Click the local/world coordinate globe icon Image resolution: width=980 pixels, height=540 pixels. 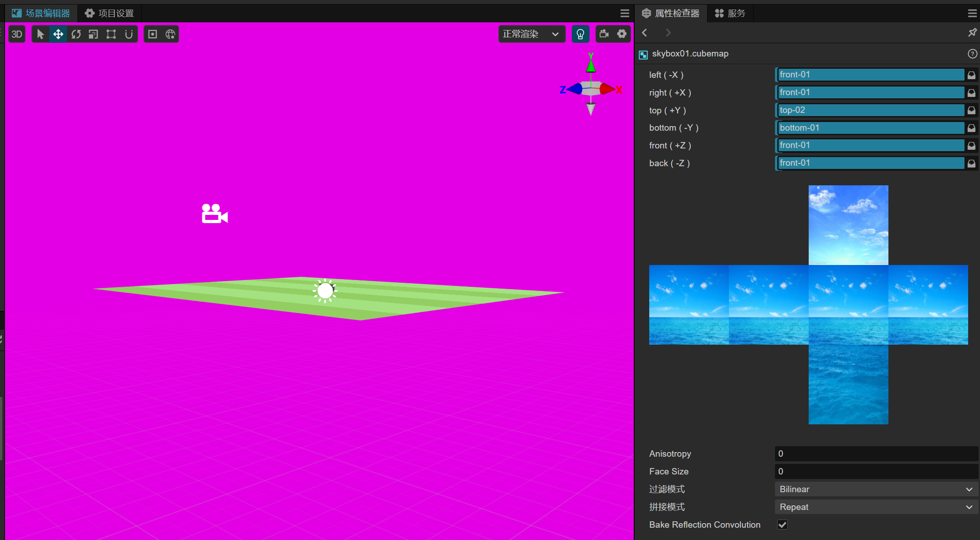(x=170, y=34)
